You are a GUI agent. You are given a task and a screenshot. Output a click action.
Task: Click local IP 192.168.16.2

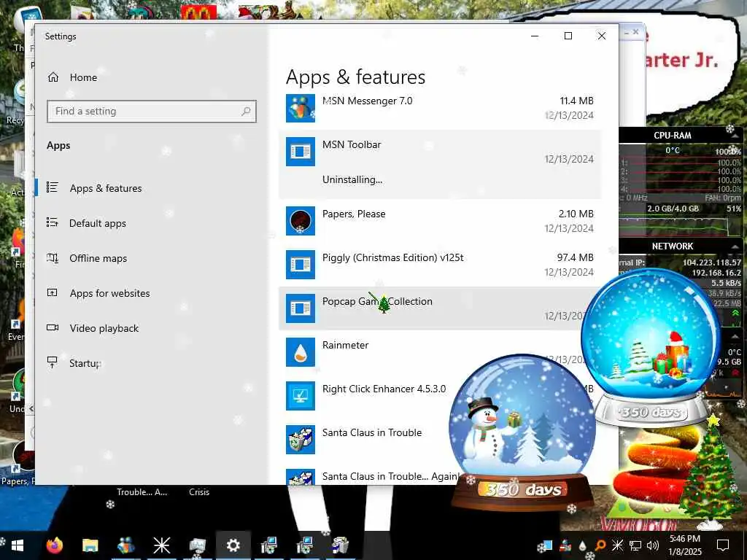(716, 273)
